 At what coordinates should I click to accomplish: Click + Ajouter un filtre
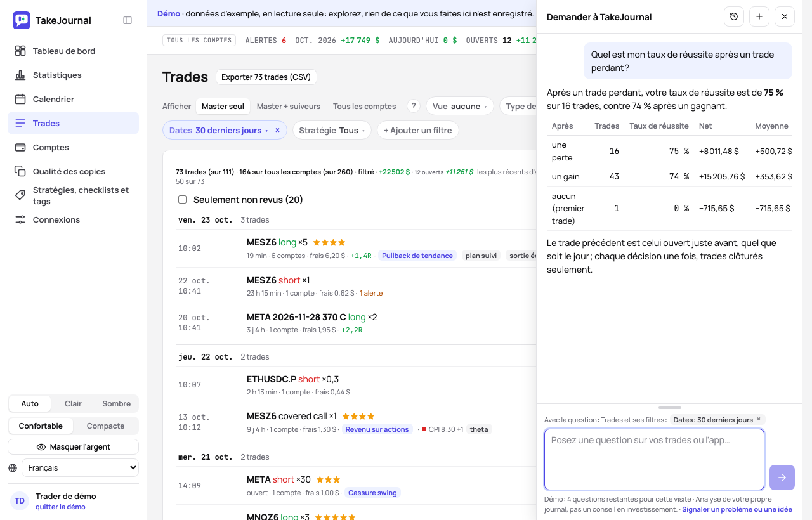[x=418, y=130]
